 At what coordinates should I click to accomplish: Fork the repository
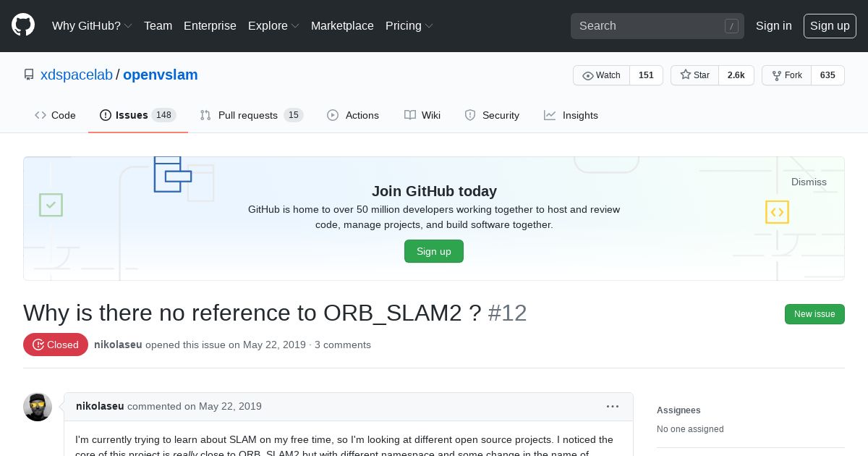(x=787, y=75)
